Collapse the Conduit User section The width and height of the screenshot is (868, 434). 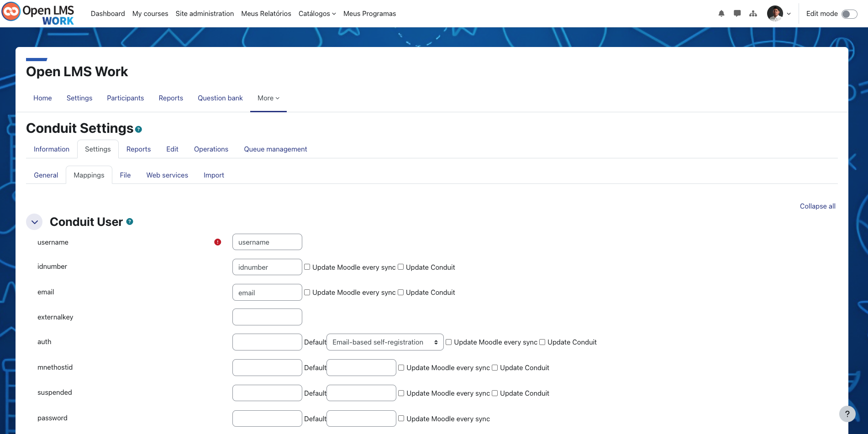34,222
